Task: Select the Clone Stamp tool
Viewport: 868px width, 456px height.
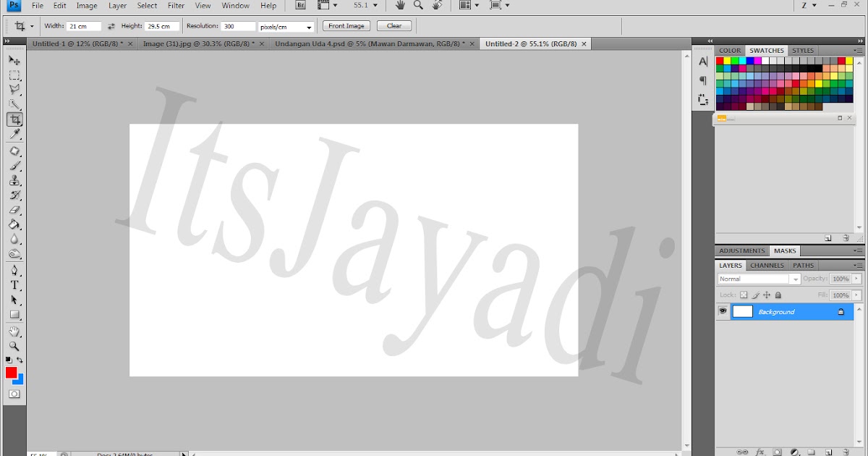Action: tap(14, 181)
